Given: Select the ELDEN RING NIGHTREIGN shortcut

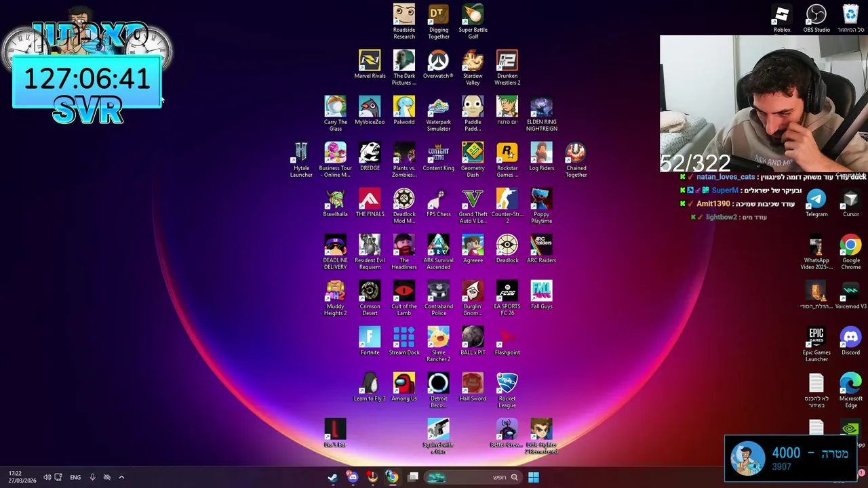Looking at the screenshot, I should pos(541,114).
